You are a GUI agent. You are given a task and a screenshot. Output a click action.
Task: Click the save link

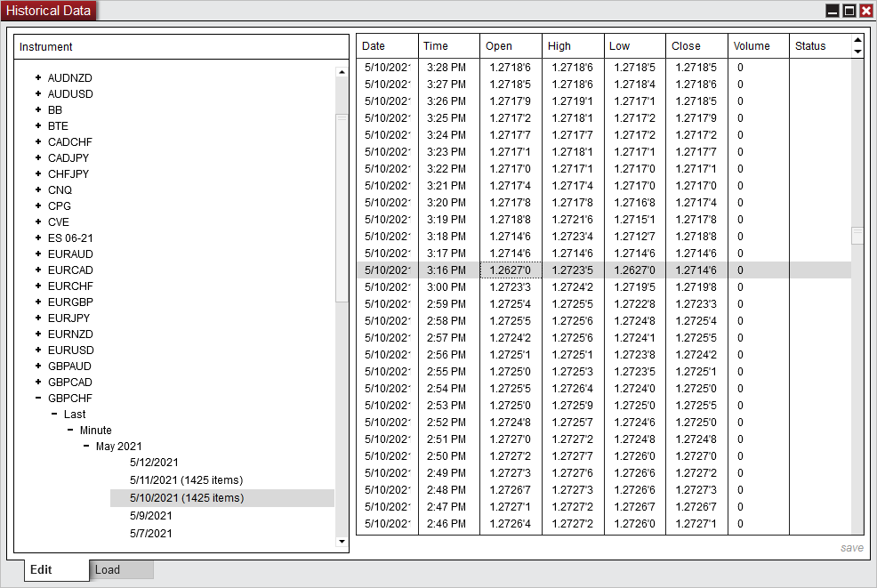point(852,548)
